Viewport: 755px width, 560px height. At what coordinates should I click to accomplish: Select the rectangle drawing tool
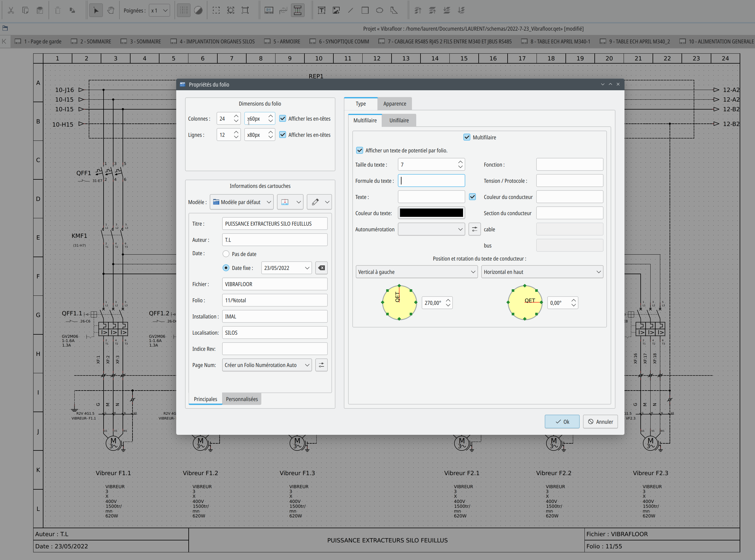point(365,10)
